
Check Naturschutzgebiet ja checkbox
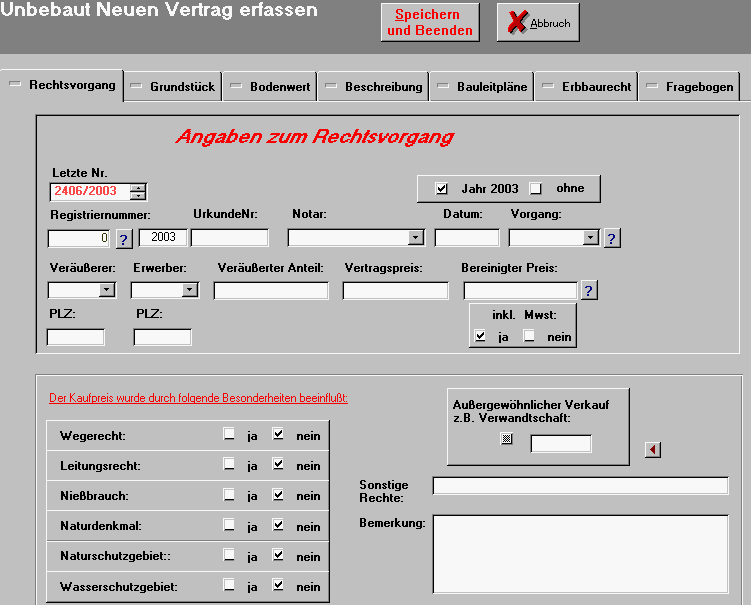click(x=229, y=555)
